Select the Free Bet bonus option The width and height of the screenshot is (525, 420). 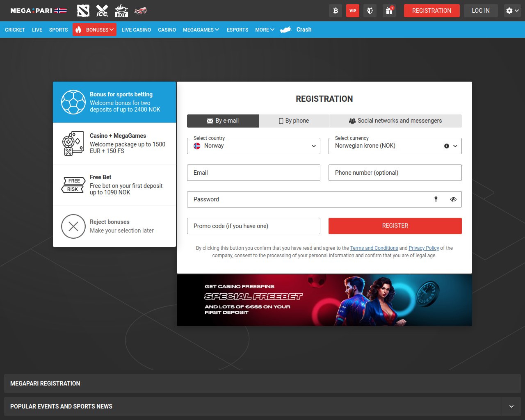pyautogui.click(x=114, y=185)
